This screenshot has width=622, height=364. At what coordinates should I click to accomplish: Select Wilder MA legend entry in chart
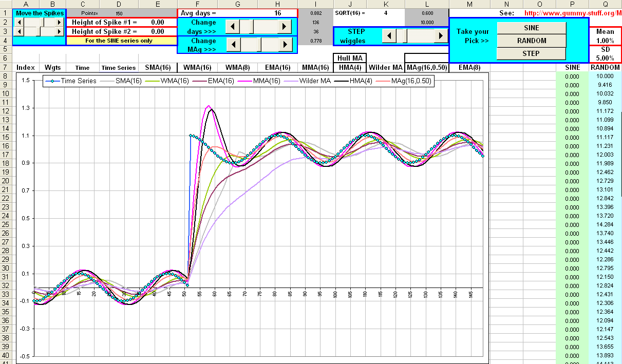click(307, 81)
